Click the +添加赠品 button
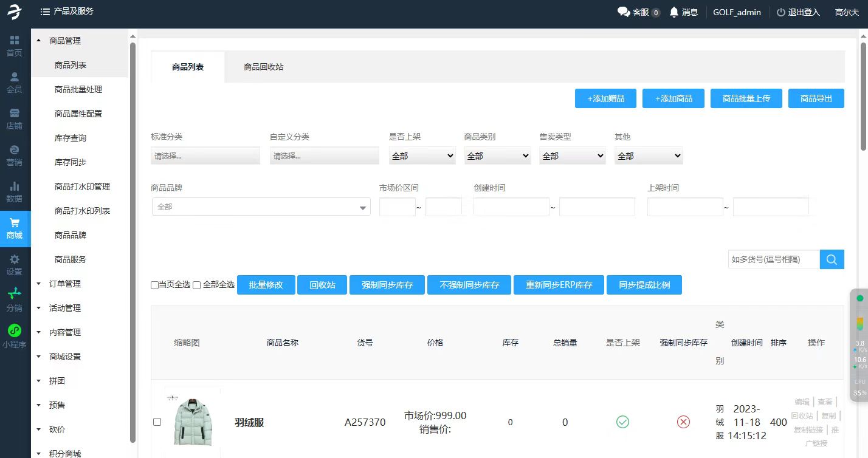The height and width of the screenshot is (458, 868). (x=605, y=98)
